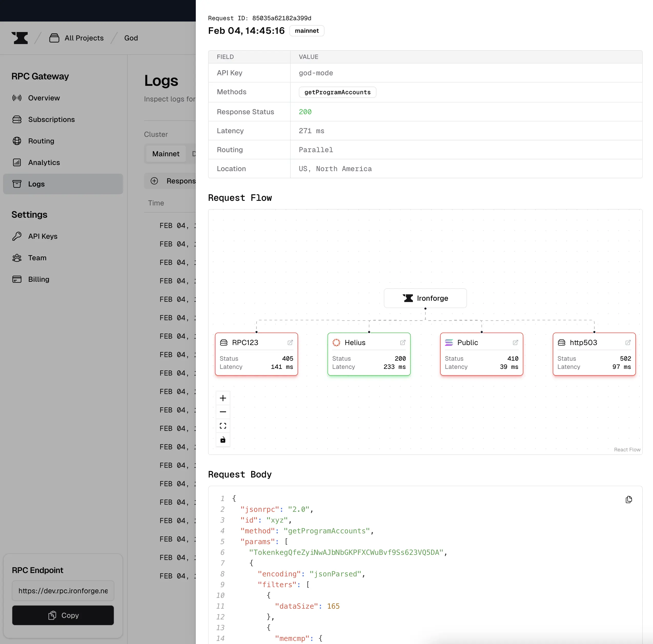Open the Subscriptions section
This screenshot has width=653, height=644.
pos(51,120)
